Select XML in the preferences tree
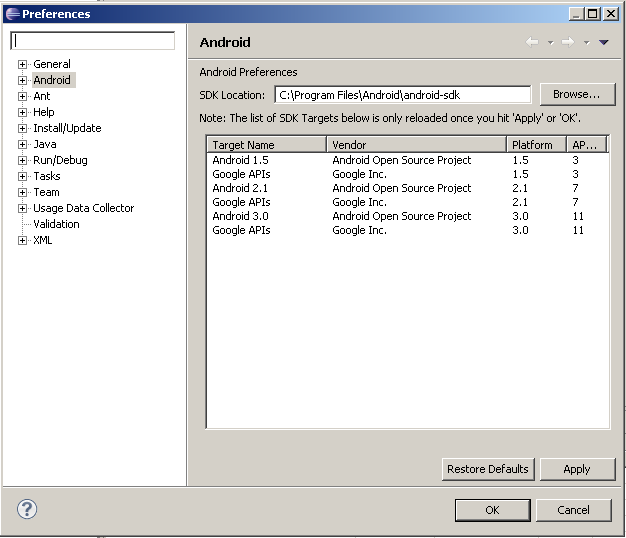This screenshot has width=626, height=538. pos(43,240)
